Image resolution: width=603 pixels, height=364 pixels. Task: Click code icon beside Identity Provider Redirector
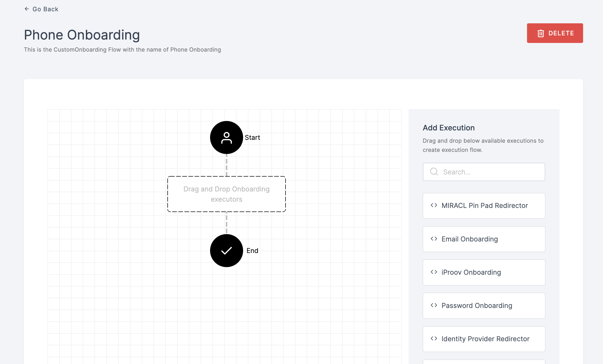point(434,339)
